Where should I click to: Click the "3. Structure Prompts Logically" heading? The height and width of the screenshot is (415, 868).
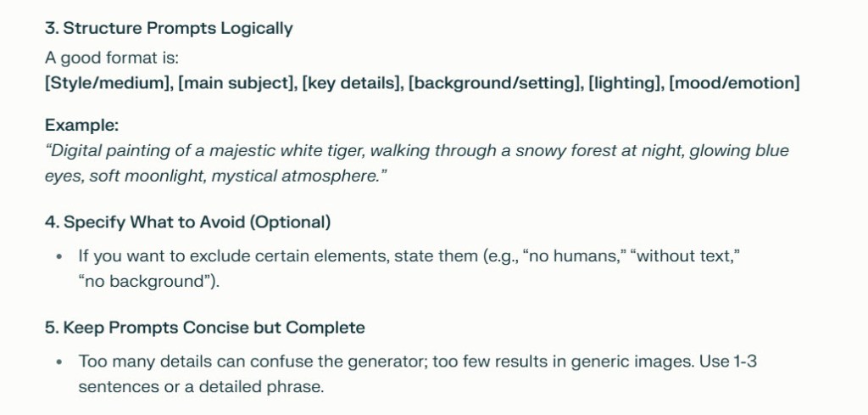pyautogui.click(x=169, y=28)
